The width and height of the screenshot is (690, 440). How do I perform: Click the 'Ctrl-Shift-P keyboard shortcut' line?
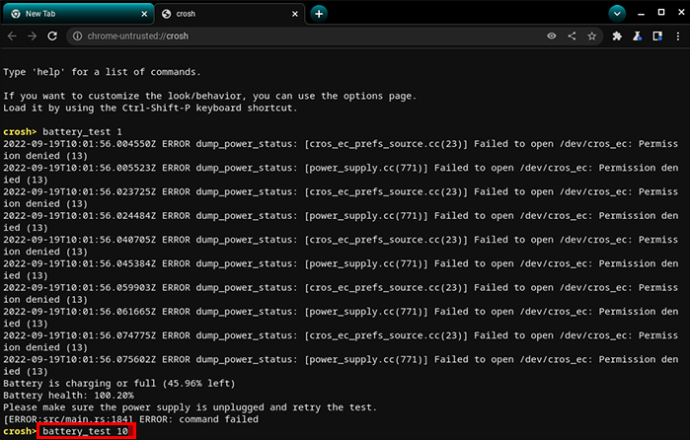[x=150, y=108]
